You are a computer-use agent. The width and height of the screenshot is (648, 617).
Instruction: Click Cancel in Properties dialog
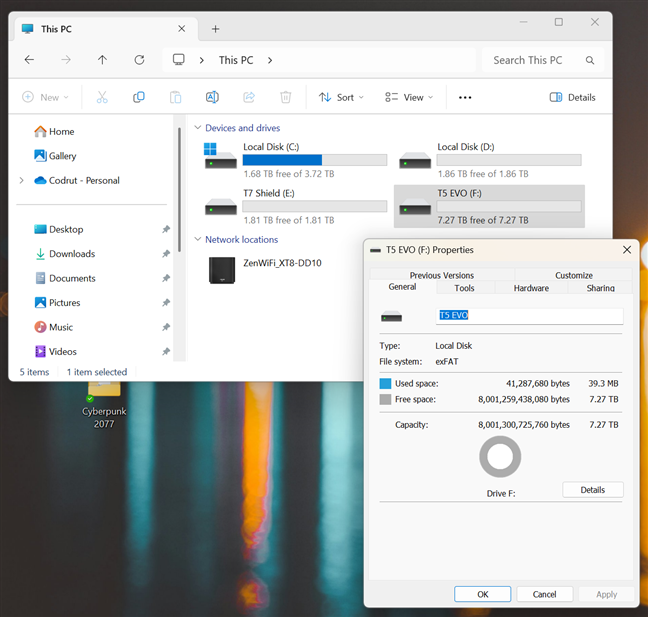(545, 594)
